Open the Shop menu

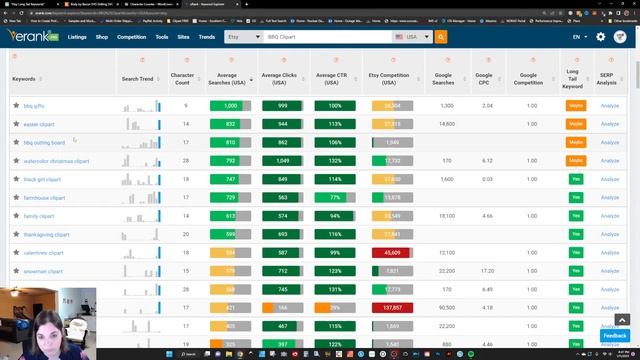102,37
